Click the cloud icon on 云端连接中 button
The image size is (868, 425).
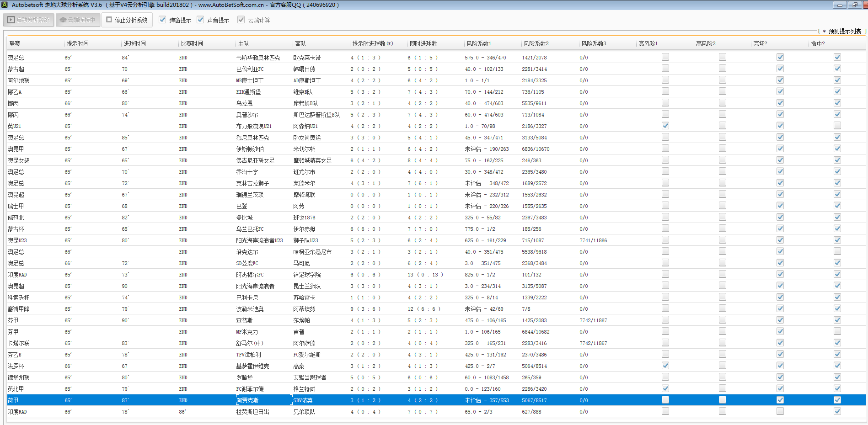[x=63, y=20]
